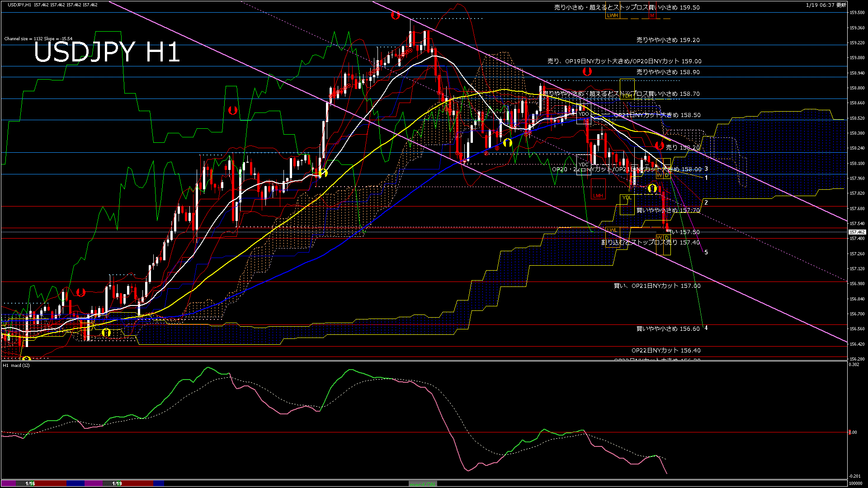Click the 1/19 date marker on timeline

[x=117, y=483]
